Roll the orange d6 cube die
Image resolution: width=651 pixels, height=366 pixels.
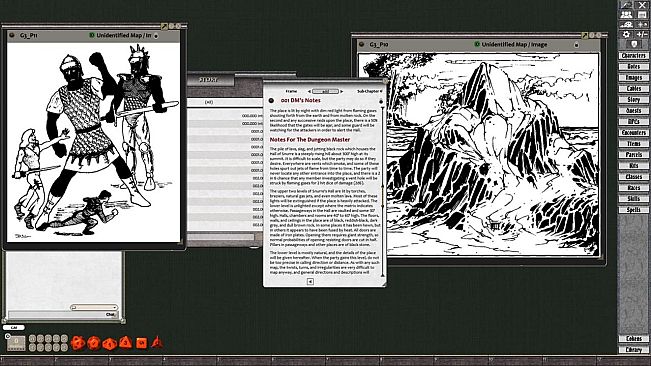(141, 343)
